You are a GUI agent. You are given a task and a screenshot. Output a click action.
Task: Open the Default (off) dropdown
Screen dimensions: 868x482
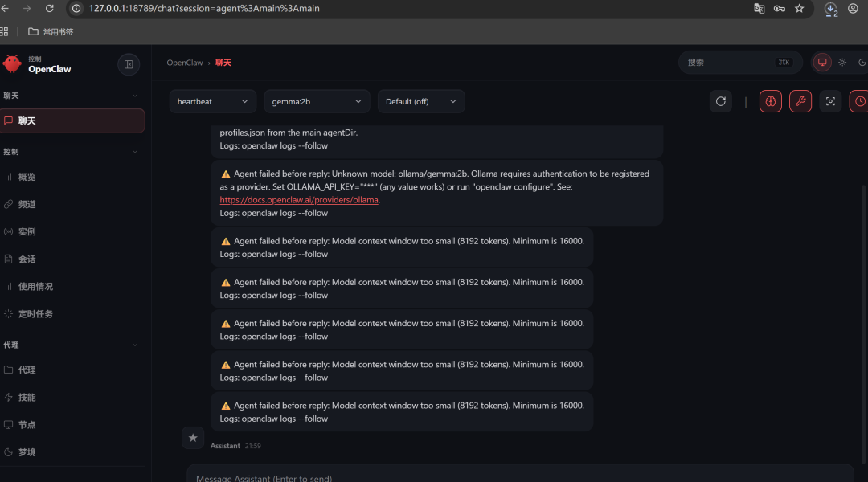420,102
